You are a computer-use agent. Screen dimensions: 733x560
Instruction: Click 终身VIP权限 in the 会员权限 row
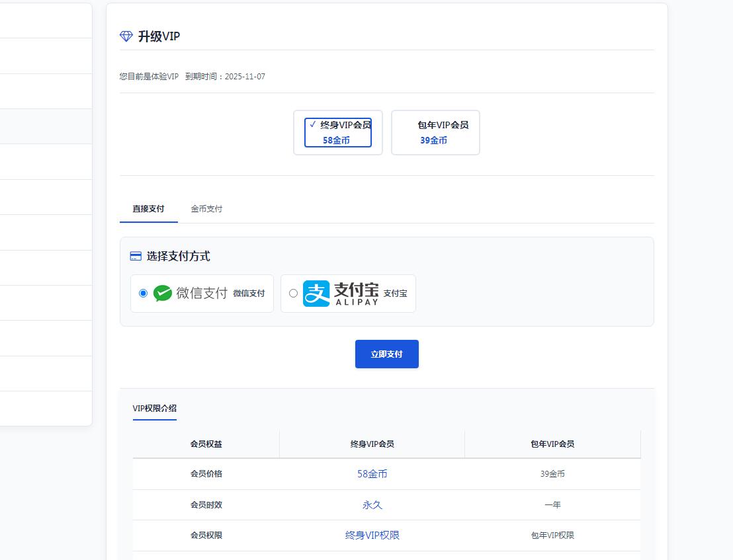click(372, 536)
